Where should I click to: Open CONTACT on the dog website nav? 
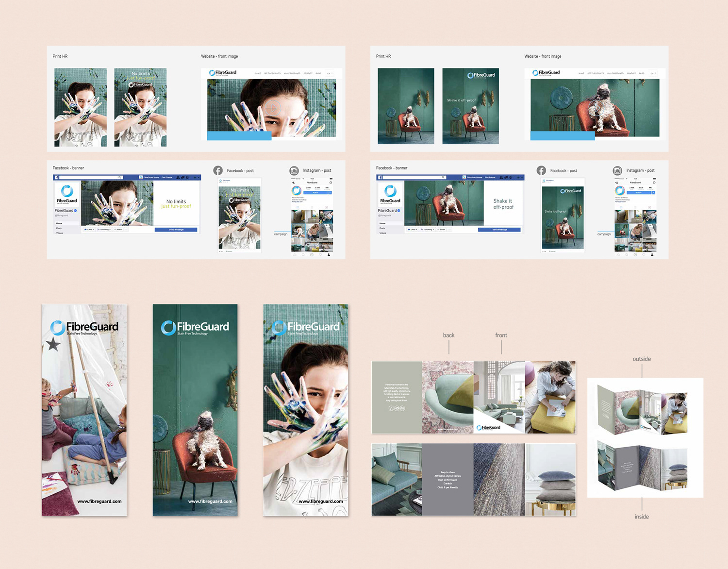[x=631, y=73]
